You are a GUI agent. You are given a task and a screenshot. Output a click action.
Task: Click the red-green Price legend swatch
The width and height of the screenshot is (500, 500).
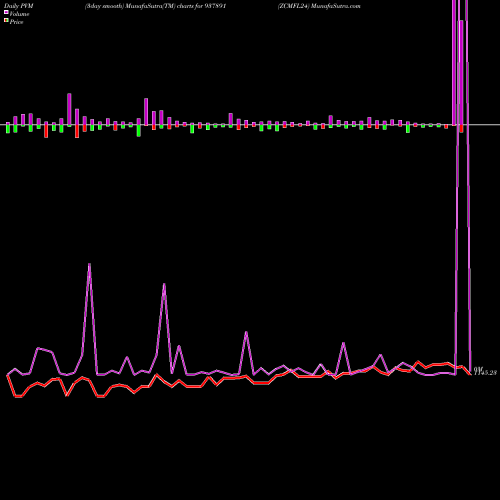coord(6,20)
